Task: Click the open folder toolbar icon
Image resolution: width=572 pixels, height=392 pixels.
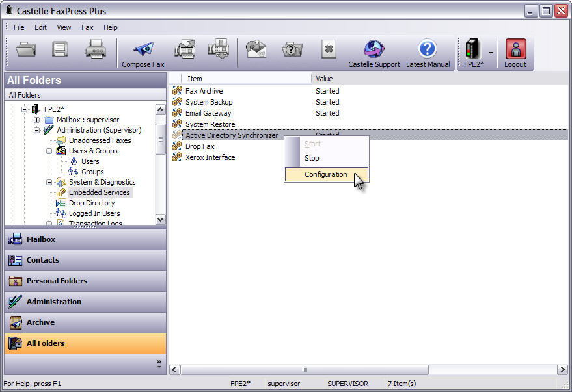Action: pyautogui.click(x=27, y=49)
